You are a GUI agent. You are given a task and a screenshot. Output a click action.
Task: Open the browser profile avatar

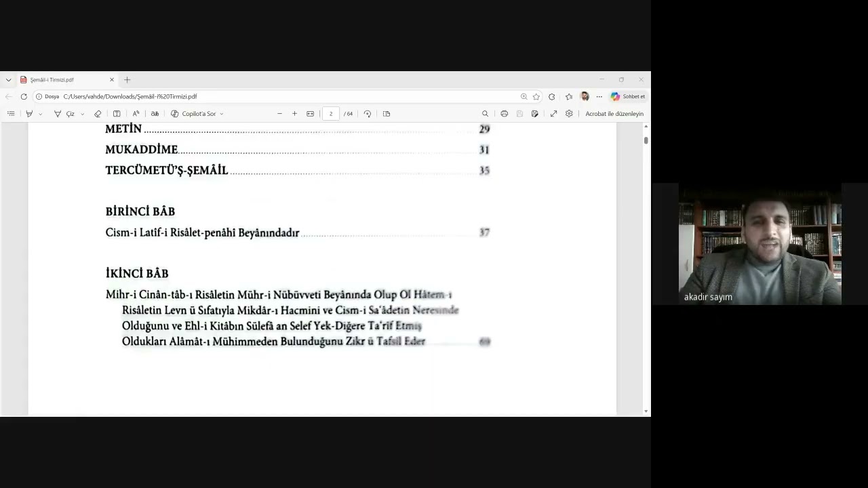585,97
